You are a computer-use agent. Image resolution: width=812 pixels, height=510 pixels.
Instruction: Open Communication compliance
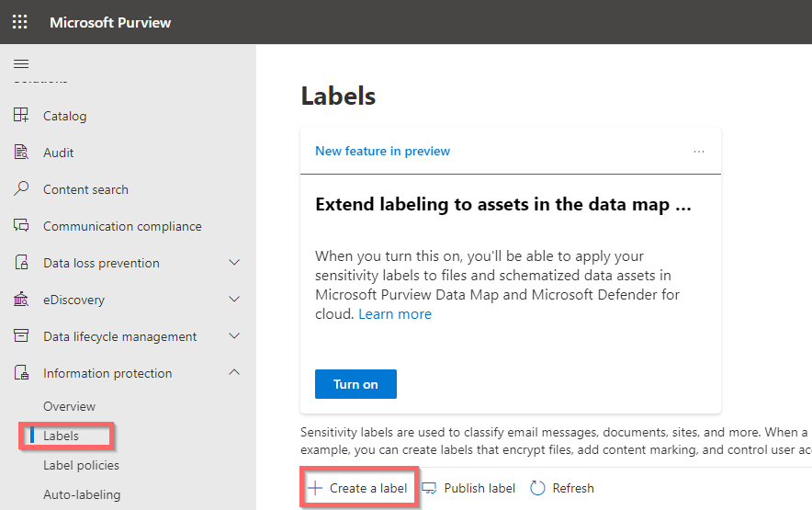(122, 226)
